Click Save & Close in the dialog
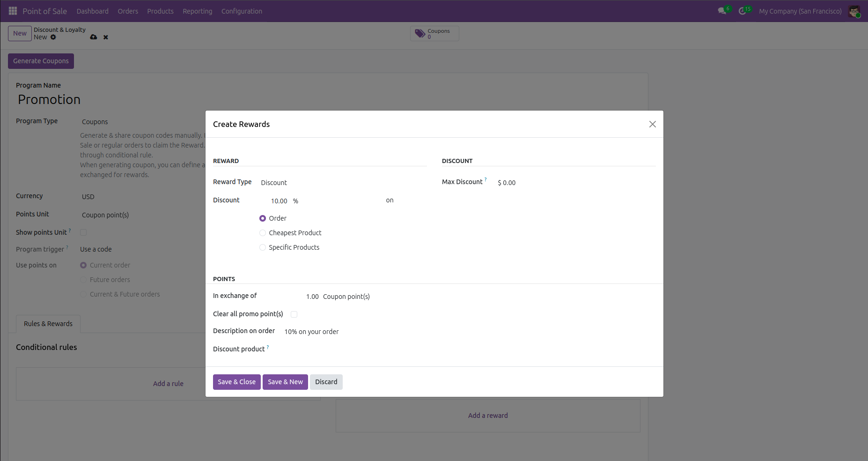Image resolution: width=868 pixels, height=461 pixels. pos(236,382)
